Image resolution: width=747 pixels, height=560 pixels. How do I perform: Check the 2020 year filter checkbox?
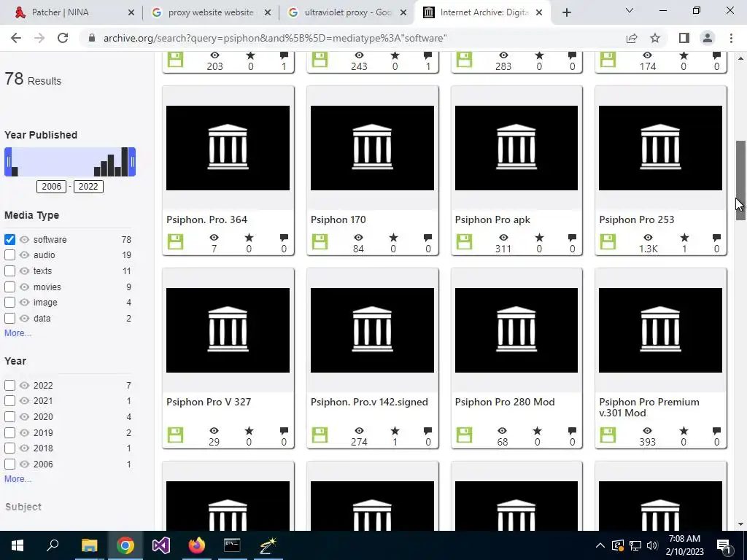click(9, 416)
